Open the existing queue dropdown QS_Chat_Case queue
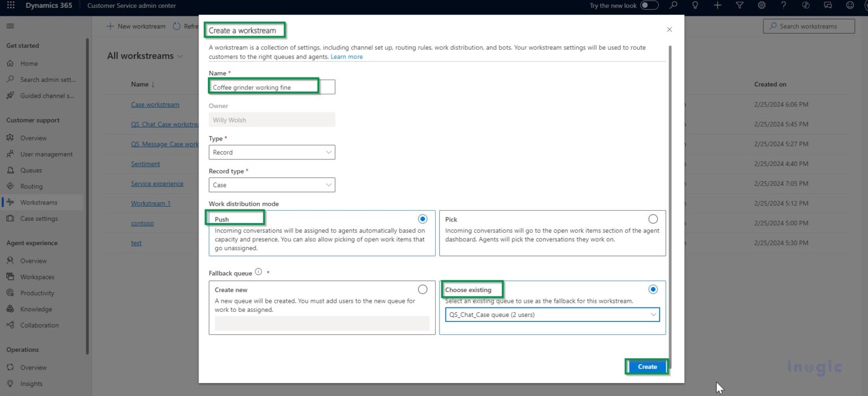Viewport: 868px width, 396px height. click(552, 315)
